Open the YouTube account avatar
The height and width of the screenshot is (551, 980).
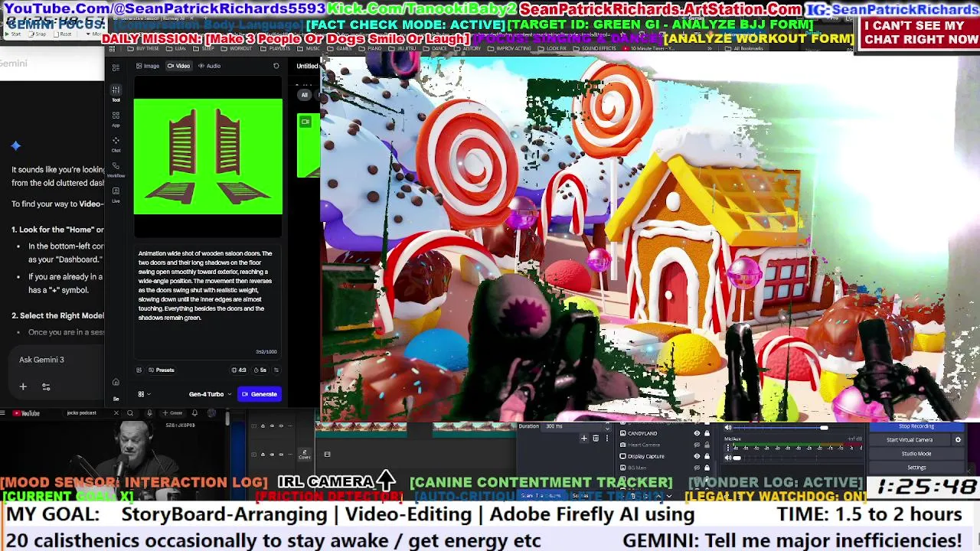[211, 413]
